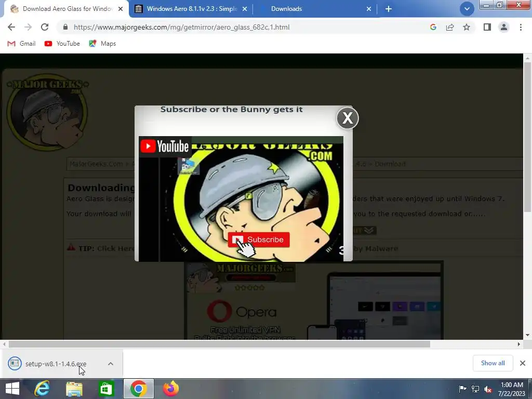
Task: Open the Chrome three-dot menu
Action: (521, 27)
